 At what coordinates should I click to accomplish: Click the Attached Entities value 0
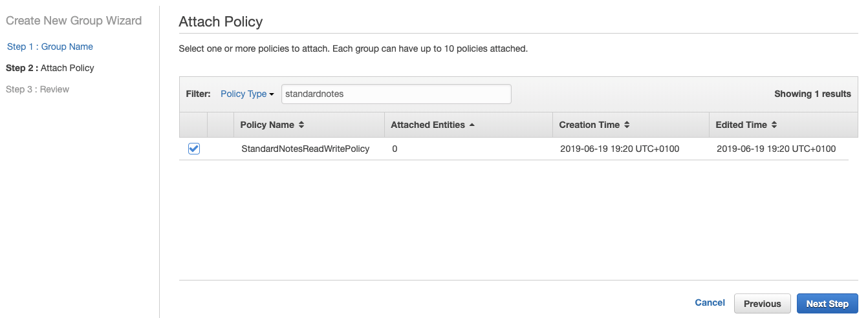click(x=395, y=149)
